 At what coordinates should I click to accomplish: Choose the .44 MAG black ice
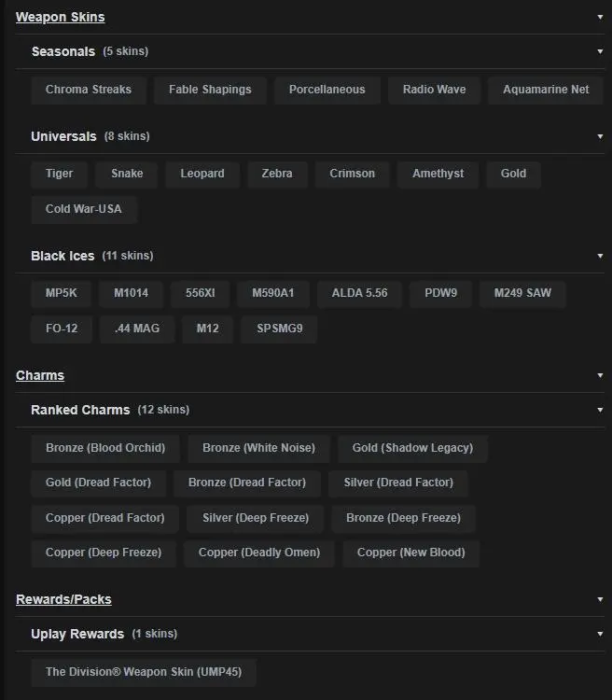pyautogui.click(x=137, y=329)
